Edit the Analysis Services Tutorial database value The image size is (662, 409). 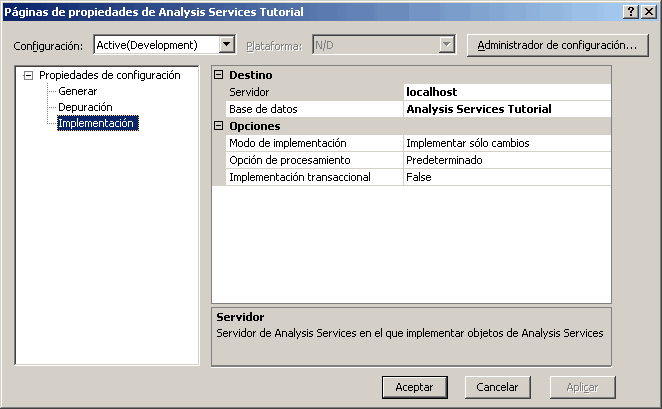tap(507, 109)
